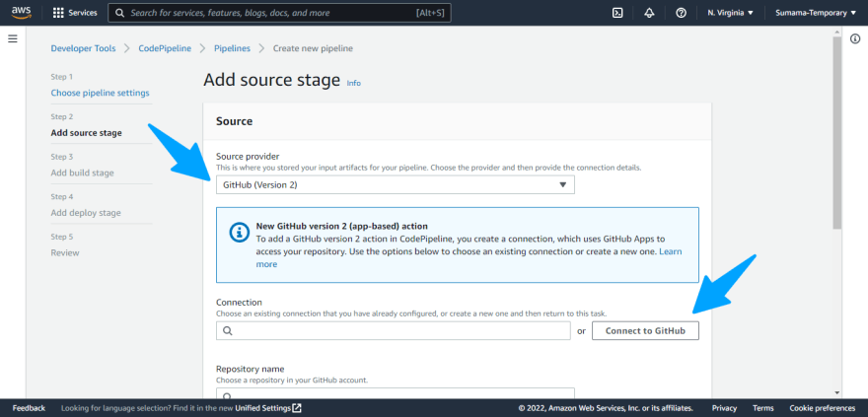Click the scrollbar up arrow
This screenshot has width=868, height=417.
coord(837,33)
